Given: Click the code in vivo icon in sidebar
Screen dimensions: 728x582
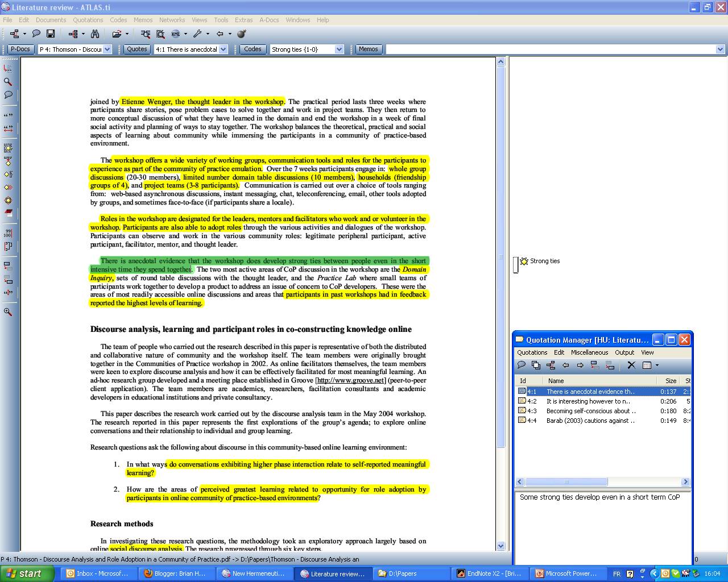Looking at the screenshot, I should (x=8, y=161).
